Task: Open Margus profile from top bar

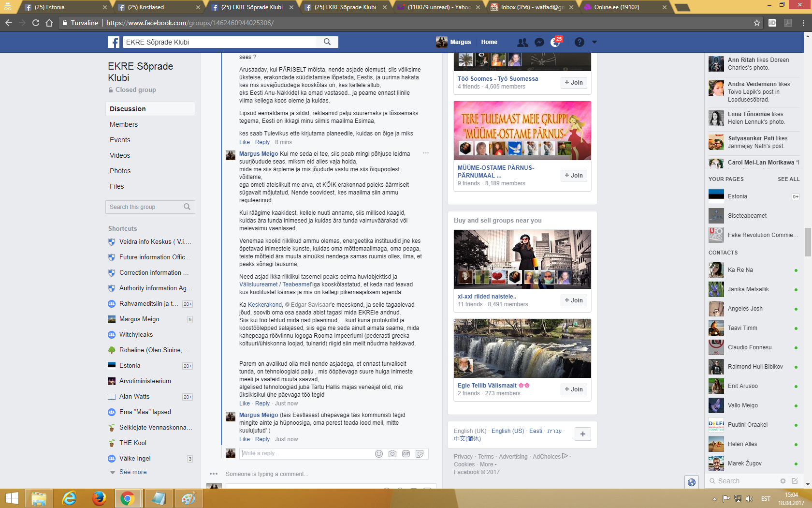Action: (x=453, y=42)
